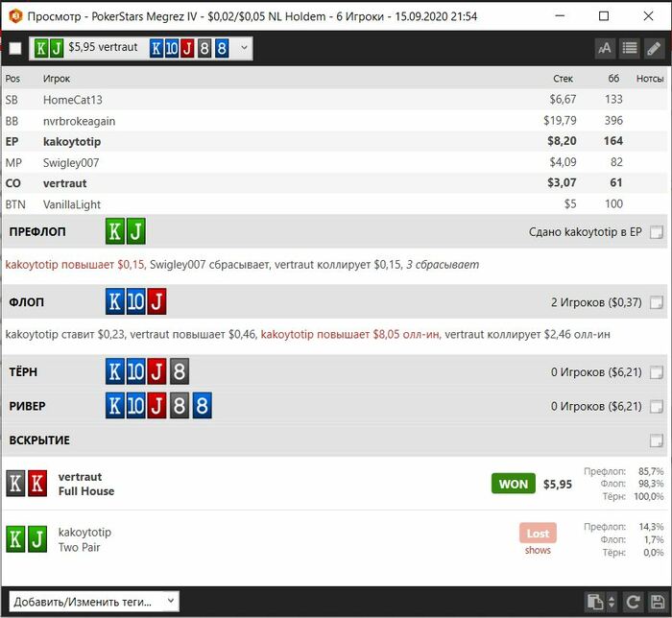Screen dimensions: 672x618
Task: Tick the checkbox beside the hand selector
Action: [15, 48]
